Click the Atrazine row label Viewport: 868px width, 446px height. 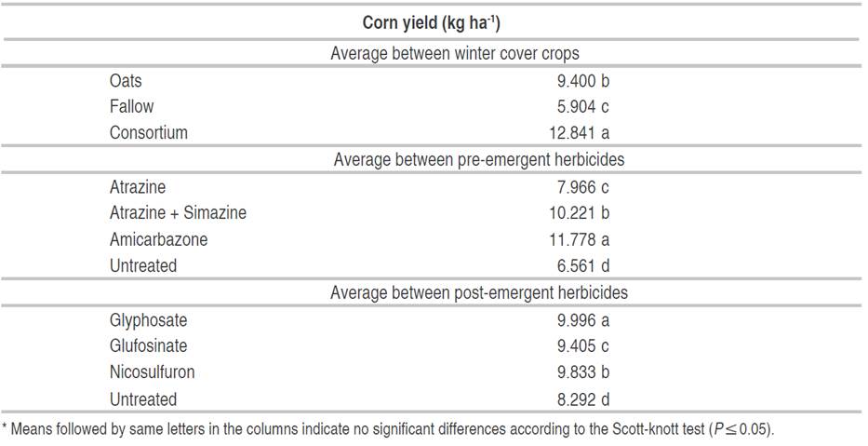pos(138,186)
